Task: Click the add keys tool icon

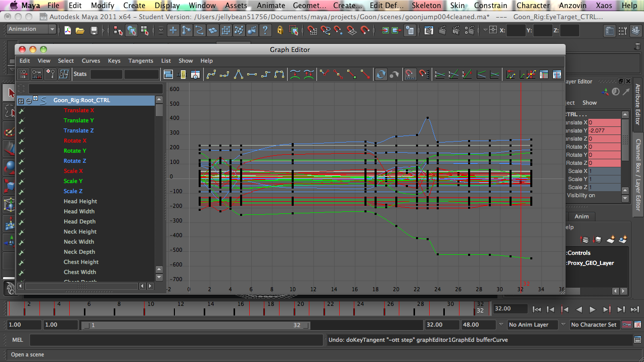Action: click(51, 74)
